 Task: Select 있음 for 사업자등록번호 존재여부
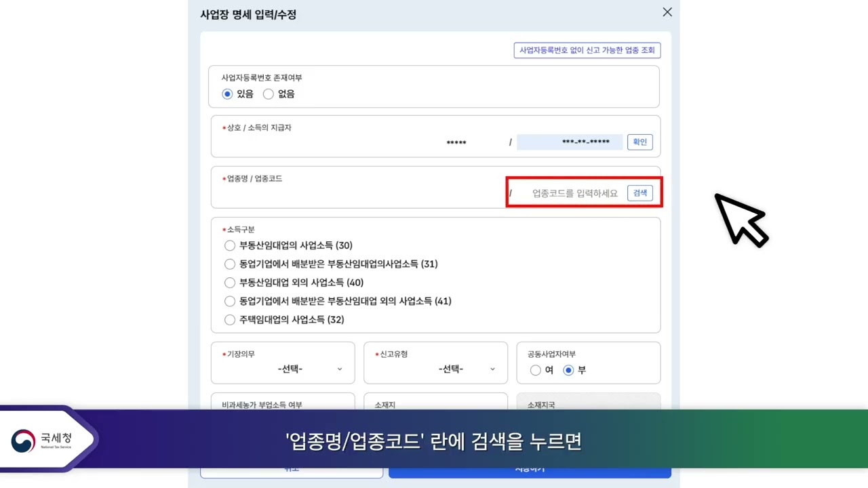pos(227,94)
